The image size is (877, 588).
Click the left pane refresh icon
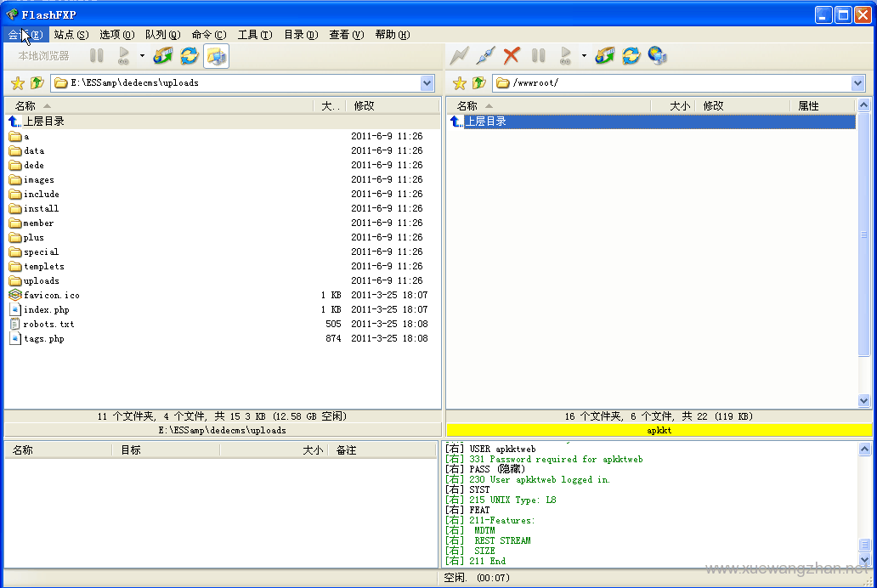pyautogui.click(x=189, y=56)
